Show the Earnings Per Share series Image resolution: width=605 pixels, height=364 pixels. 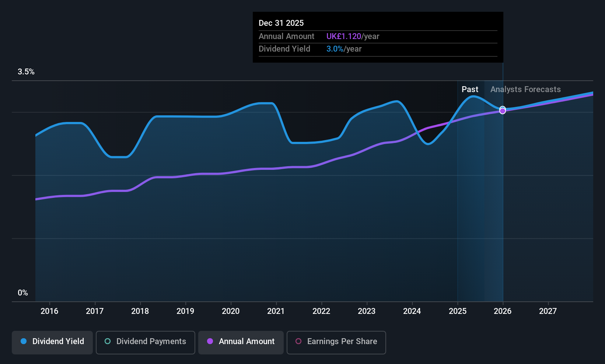point(336,342)
